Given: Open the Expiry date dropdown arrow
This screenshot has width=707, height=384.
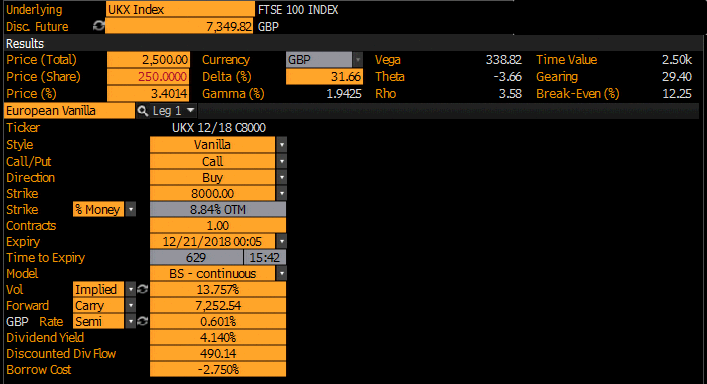Looking at the screenshot, I should click(281, 242).
